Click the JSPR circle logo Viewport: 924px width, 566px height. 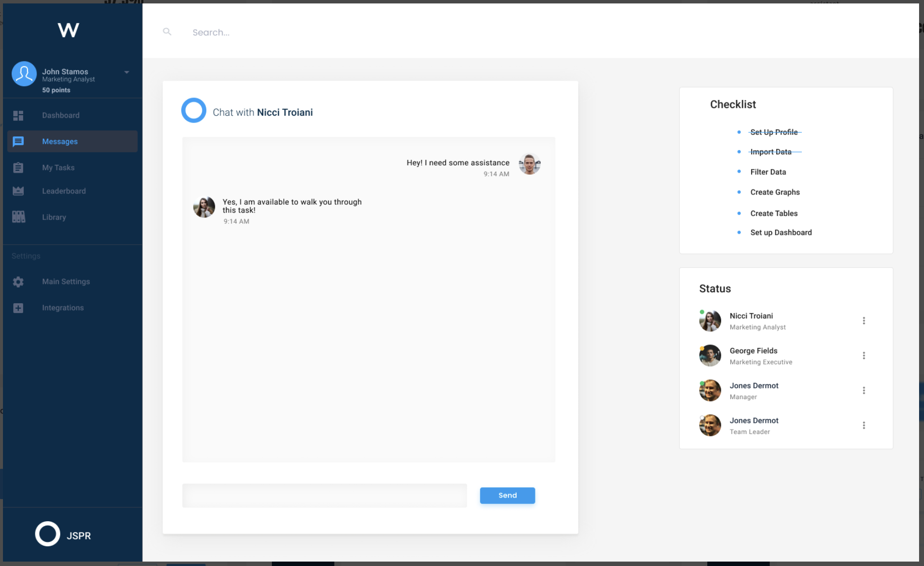[x=48, y=534]
